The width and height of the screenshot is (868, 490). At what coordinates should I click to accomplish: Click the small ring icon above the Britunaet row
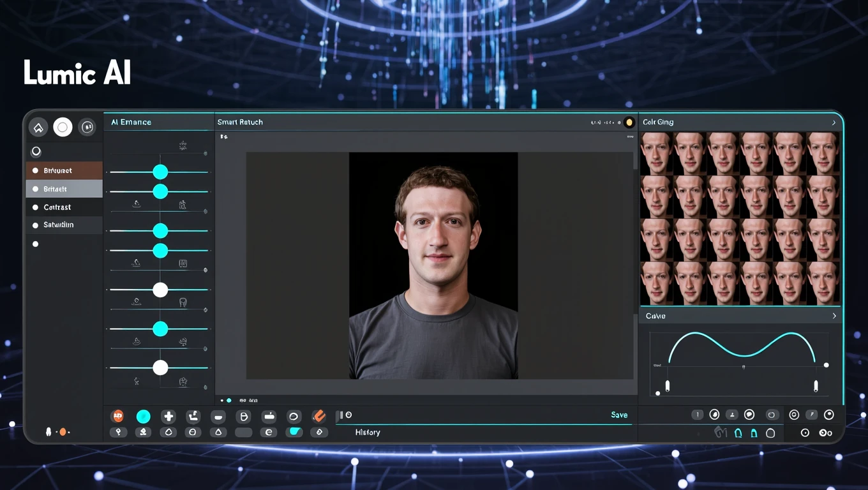coord(36,152)
